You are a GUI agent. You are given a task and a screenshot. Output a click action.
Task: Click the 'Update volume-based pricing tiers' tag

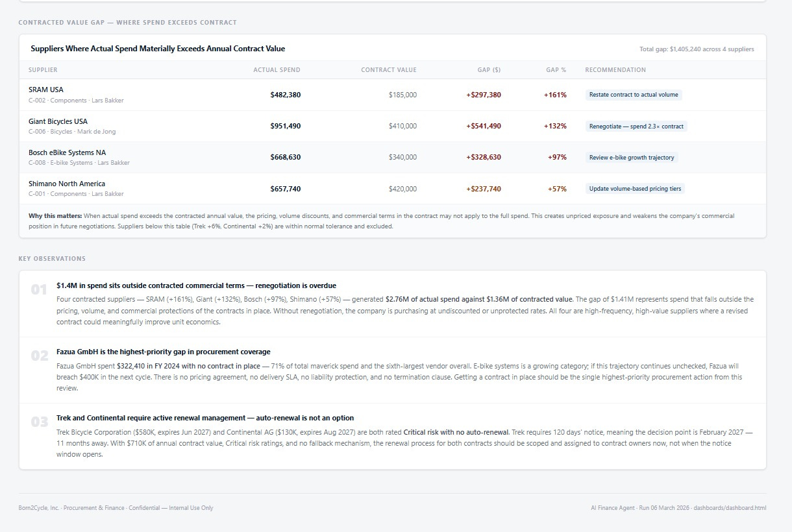pos(635,189)
